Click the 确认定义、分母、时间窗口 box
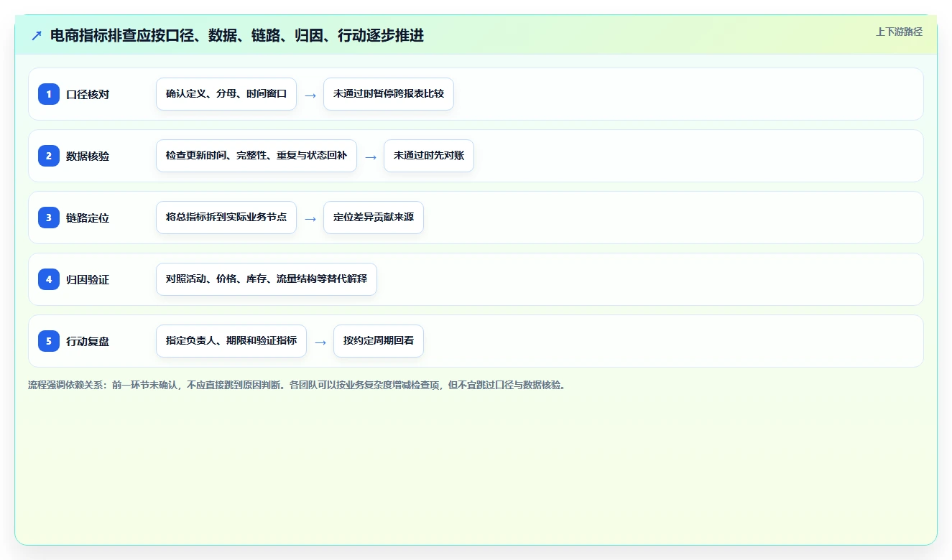The image size is (952, 560). click(226, 94)
